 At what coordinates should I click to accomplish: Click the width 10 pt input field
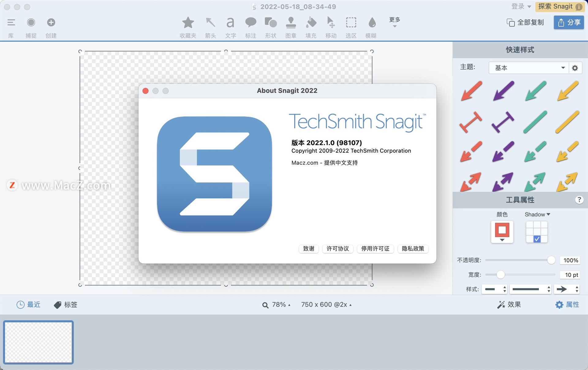pyautogui.click(x=571, y=275)
